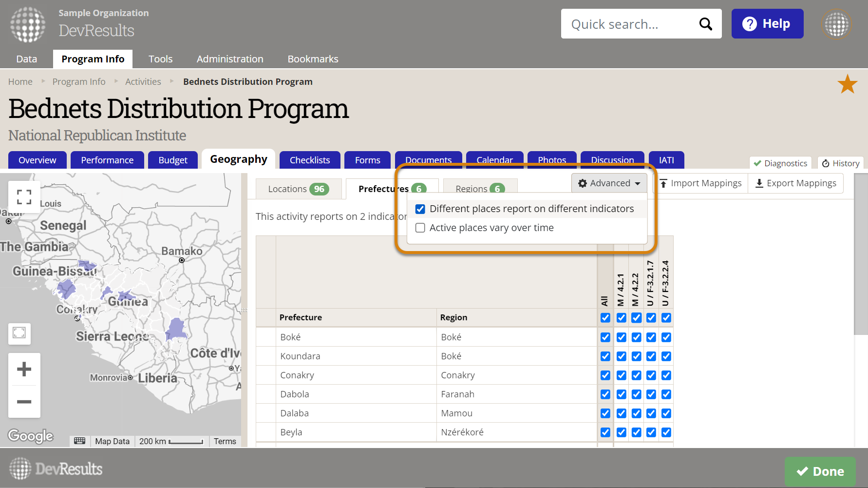
Task: Open the Data menu
Action: 27,59
